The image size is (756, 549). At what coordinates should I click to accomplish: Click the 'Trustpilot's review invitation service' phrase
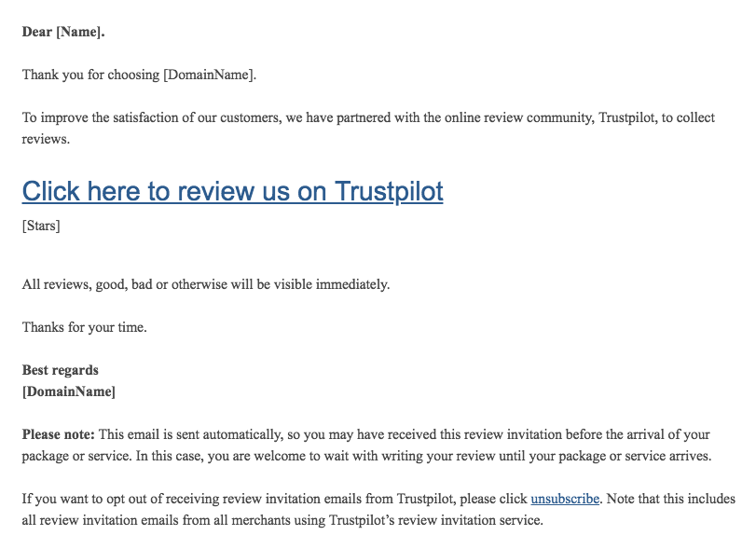pyautogui.click(x=436, y=520)
